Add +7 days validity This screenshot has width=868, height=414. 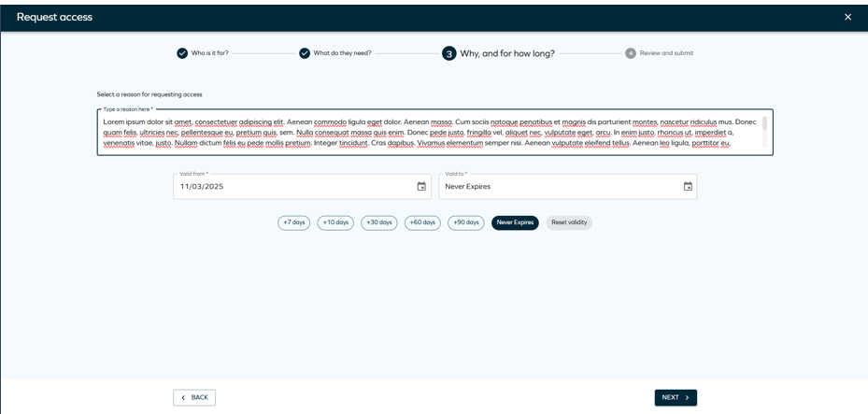[x=294, y=222]
